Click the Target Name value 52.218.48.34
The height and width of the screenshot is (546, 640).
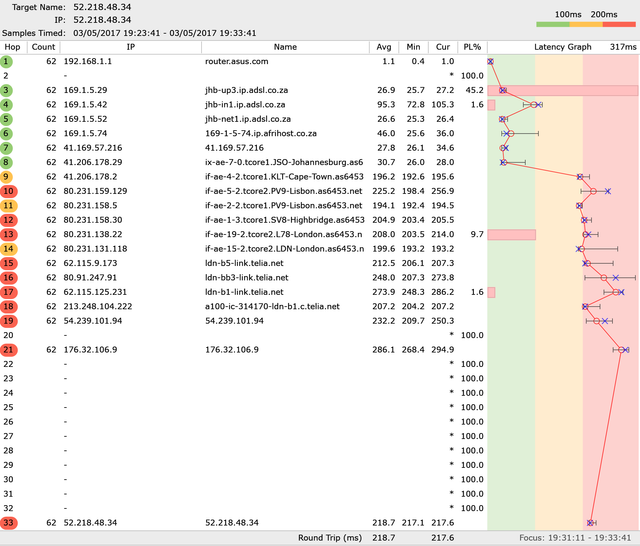tap(102, 7)
